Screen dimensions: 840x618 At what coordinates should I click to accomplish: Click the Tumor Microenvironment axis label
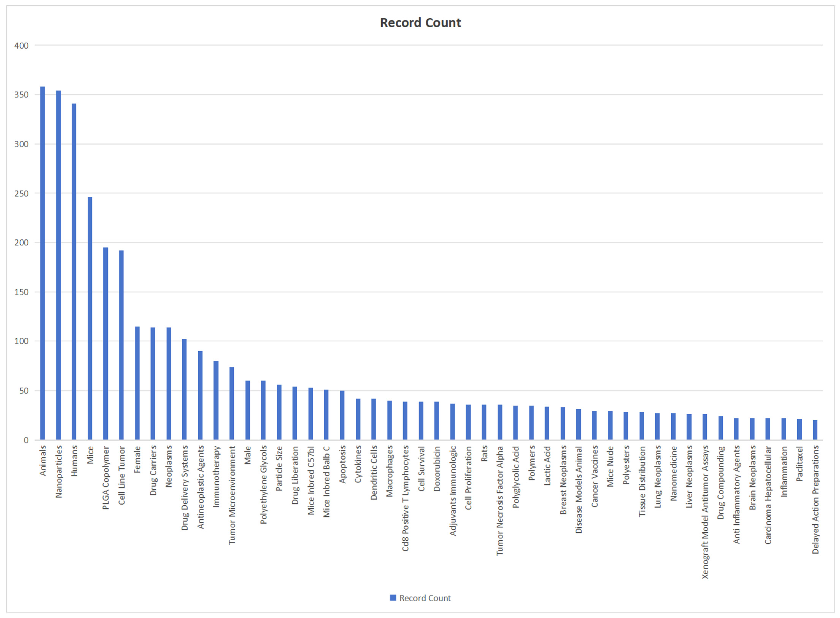click(232, 495)
